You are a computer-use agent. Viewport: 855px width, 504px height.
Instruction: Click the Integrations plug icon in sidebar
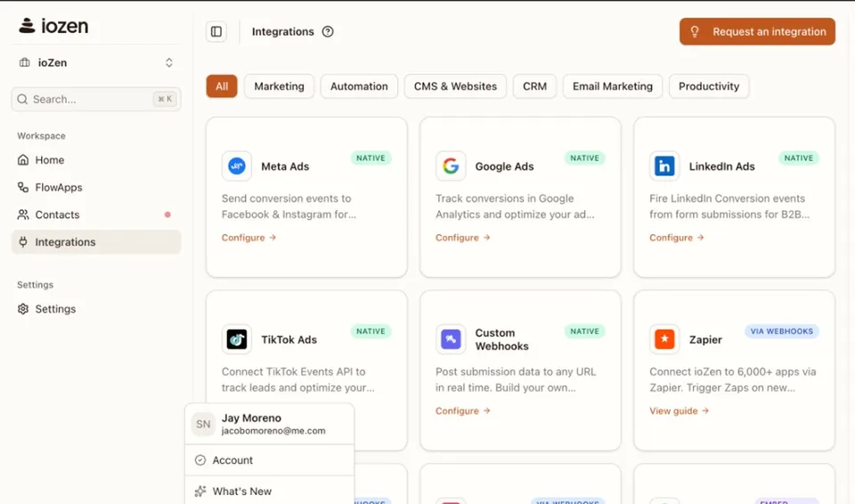click(23, 241)
